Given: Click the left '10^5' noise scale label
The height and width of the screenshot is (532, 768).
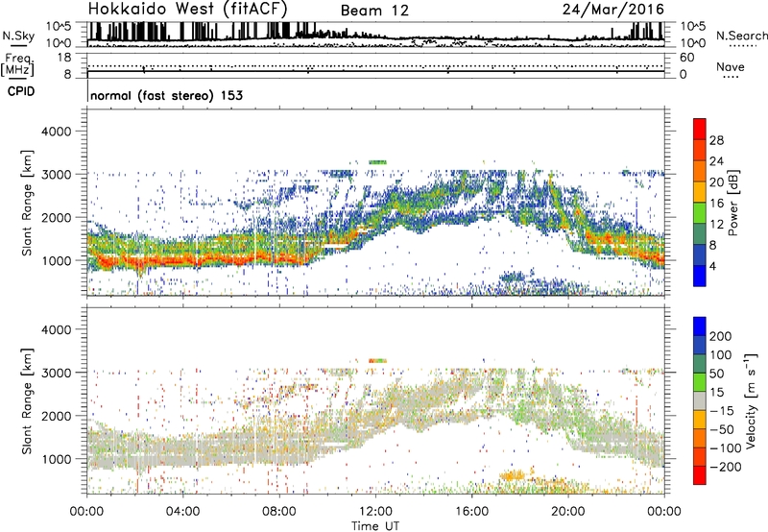Looking at the screenshot, I should click(x=59, y=26).
